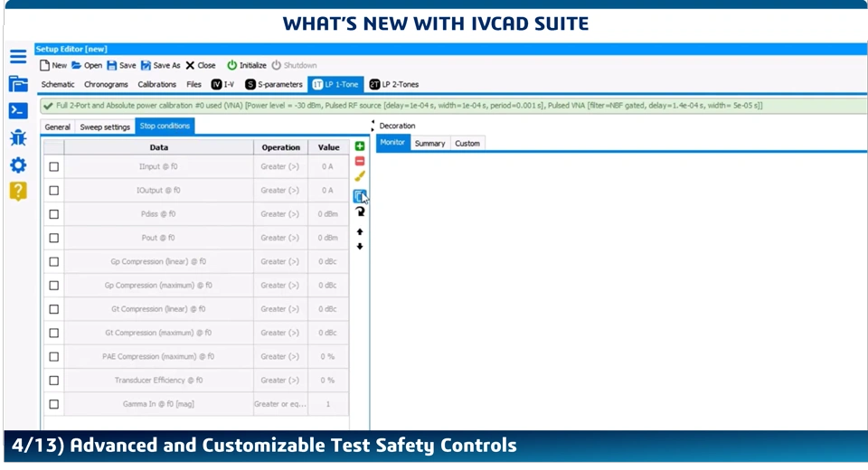Open the Operation dropdown for IInput row
Image resolution: width=868 pixels, height=470 pixels.
click(x=280, y=166)
